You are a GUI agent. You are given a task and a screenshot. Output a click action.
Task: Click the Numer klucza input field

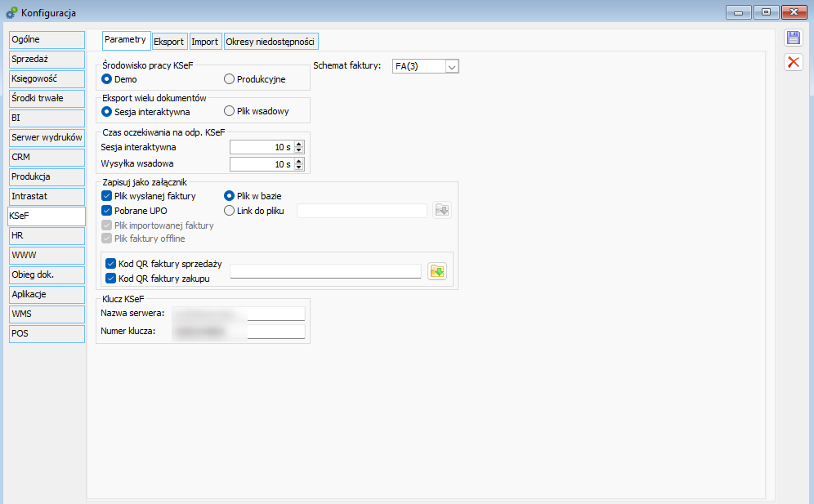239,331
